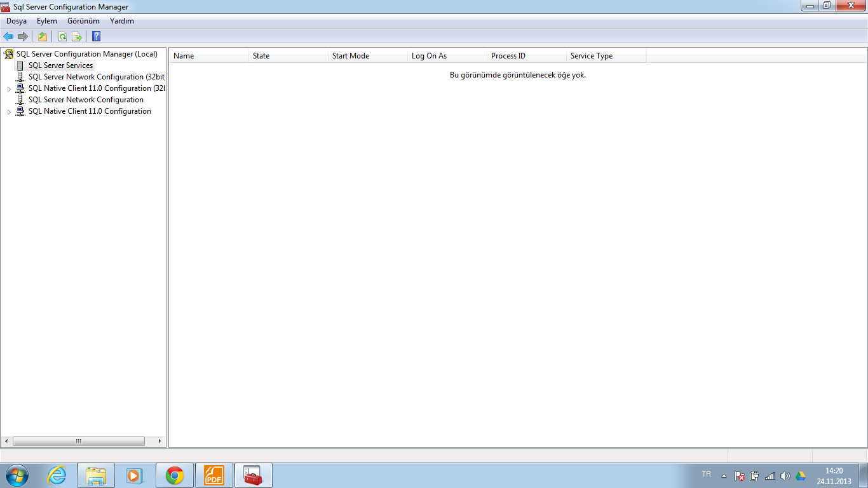Sort by the Process ID column header
This screenshot has height=488, width=868.
point(527,56)
